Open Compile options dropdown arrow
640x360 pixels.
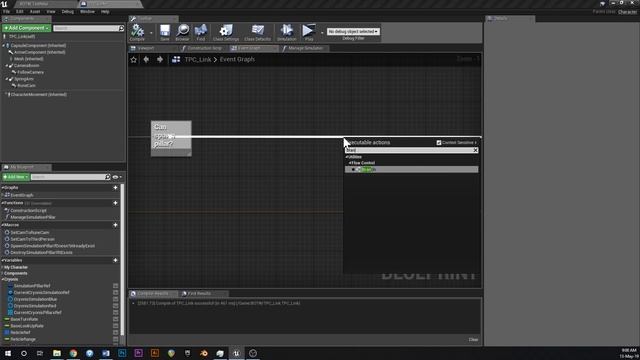151,33
